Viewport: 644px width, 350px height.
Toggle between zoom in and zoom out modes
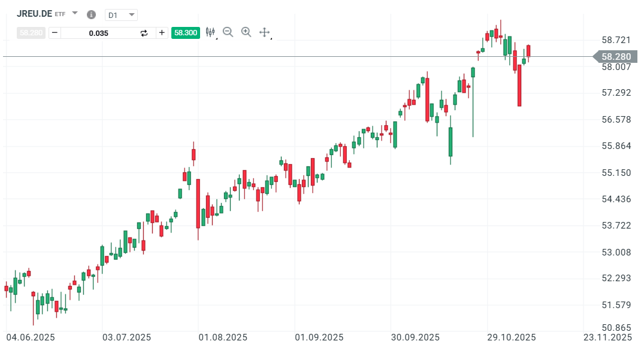click(x=246, y=32)
